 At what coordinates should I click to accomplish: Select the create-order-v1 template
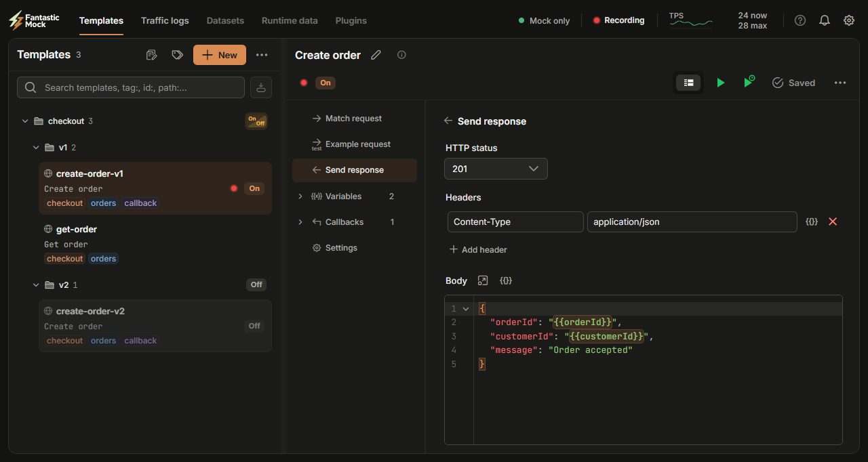click(x=155, y=188)
